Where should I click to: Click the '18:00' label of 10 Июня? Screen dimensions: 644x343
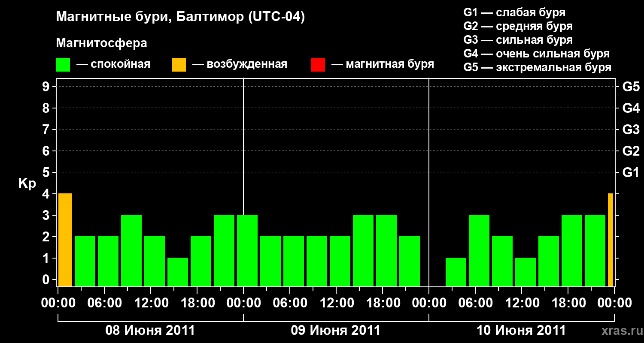point(568,303)
